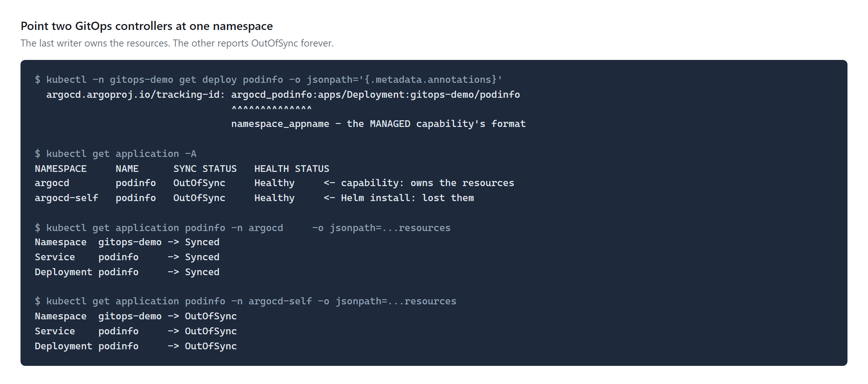
Task: Click the "argocd-self" namespace table row
Action: (254, 198)
